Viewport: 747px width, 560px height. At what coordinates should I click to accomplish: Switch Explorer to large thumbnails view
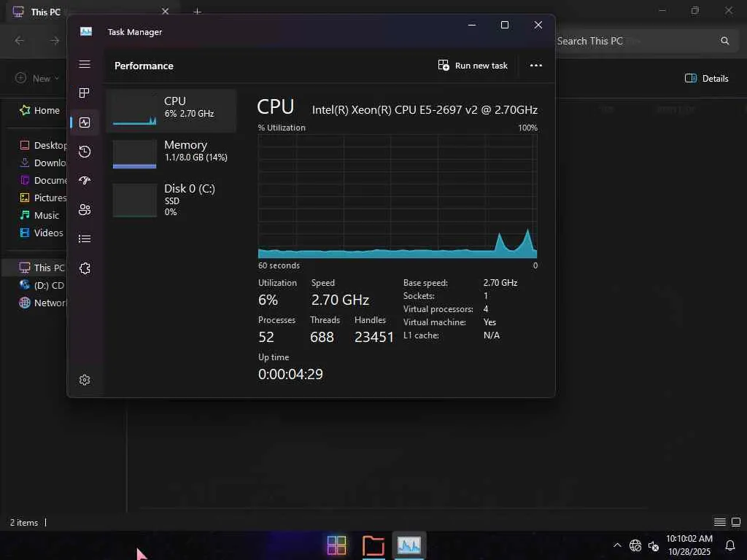pos(736,522)
